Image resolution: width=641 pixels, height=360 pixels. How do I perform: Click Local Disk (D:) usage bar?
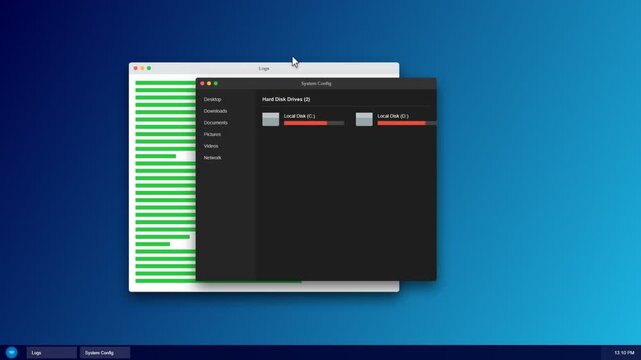(407, 123)
